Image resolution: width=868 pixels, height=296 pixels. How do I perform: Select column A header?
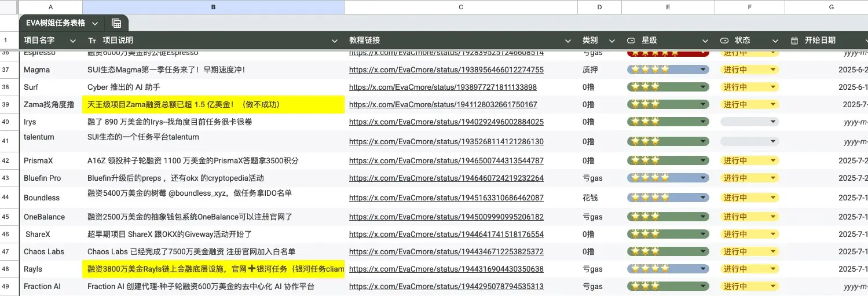(51, 7)
